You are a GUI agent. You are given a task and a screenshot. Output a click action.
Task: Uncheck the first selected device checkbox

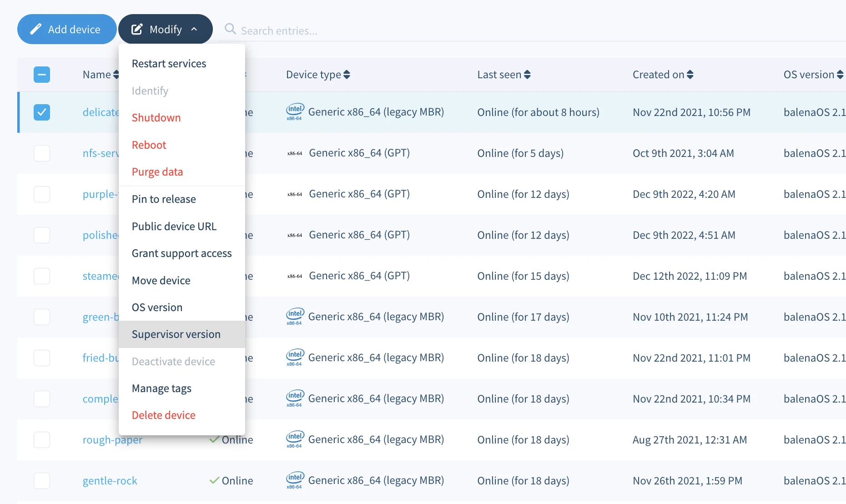[42, 112]
